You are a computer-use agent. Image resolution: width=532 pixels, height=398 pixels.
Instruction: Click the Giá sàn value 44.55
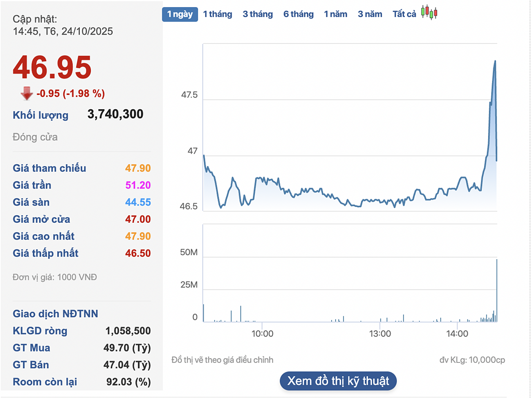point(137,202)
